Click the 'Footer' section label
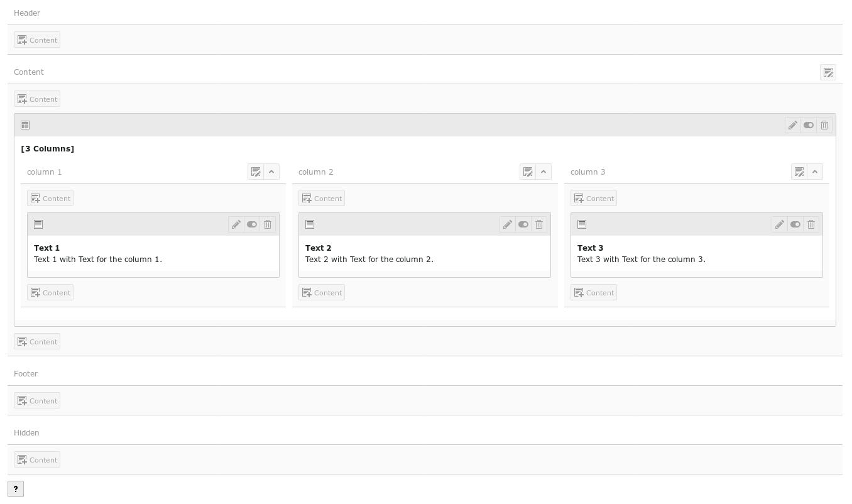852x504 pixels. (26, 374)
